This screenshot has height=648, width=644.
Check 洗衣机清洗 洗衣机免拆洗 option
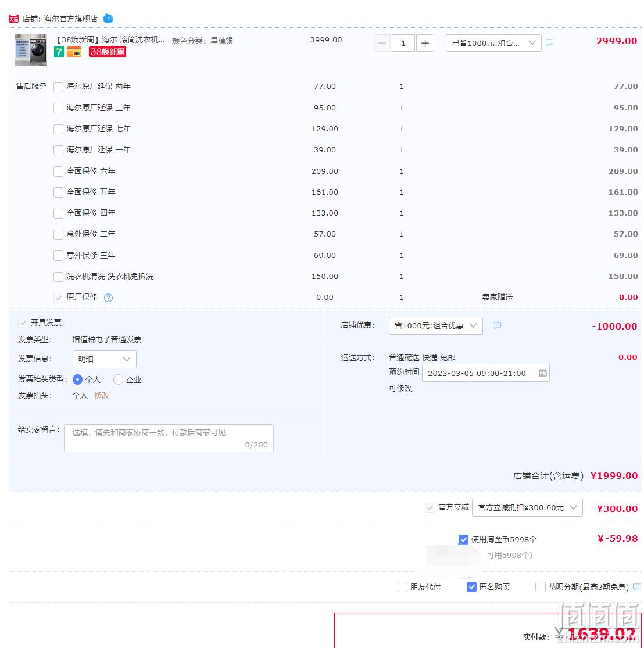tap(58, 277)
